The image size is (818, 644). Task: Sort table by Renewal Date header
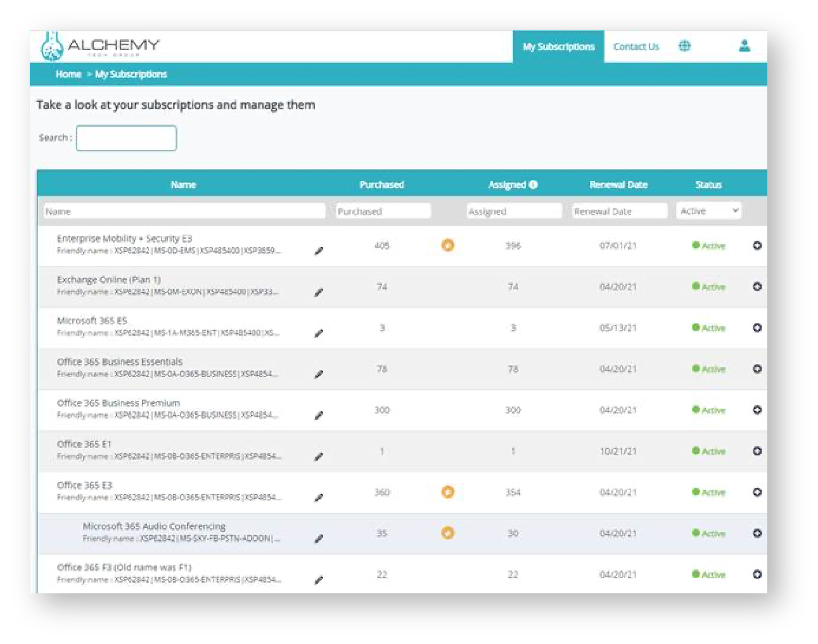pyautogui.click(x=618, y=185)
